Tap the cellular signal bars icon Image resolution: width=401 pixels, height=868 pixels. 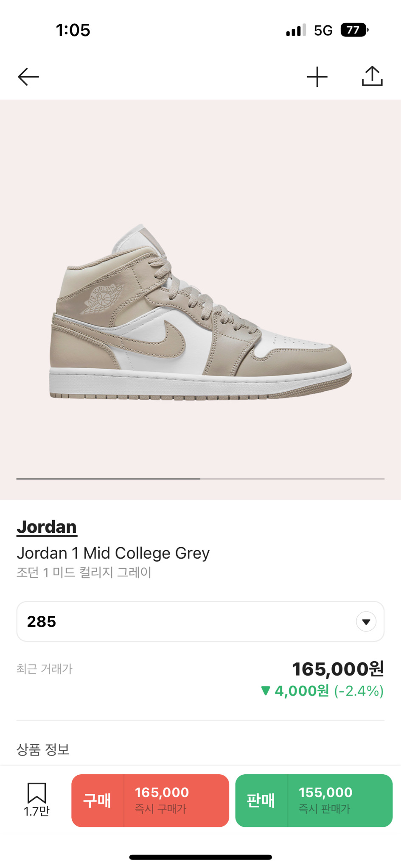click(x=296, y=31)
